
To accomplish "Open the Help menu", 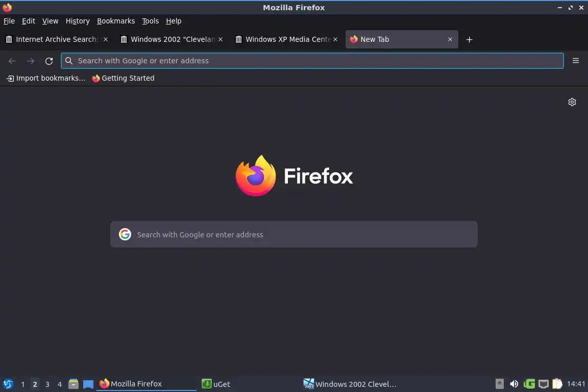I will click(x=174, y=21).
